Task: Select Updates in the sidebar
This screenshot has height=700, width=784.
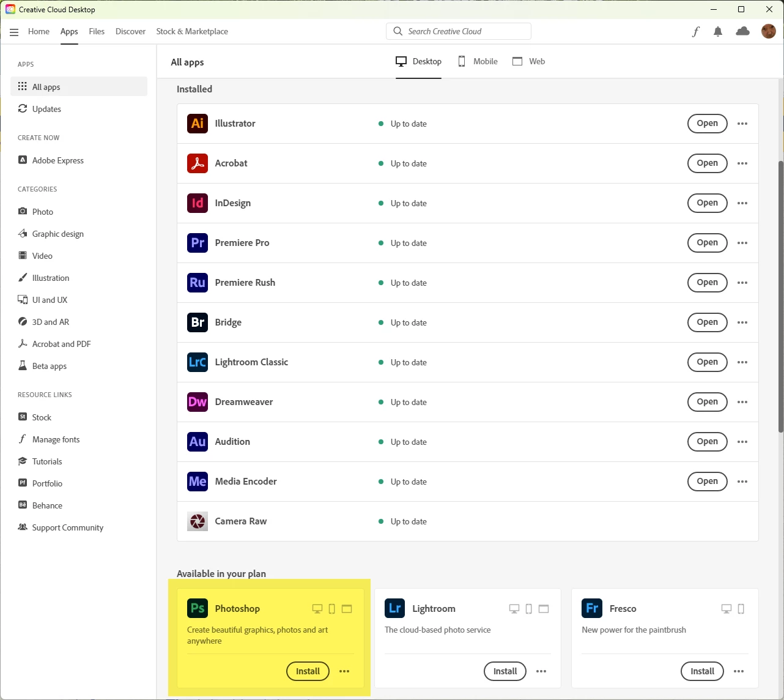Action: click(79, 109)
